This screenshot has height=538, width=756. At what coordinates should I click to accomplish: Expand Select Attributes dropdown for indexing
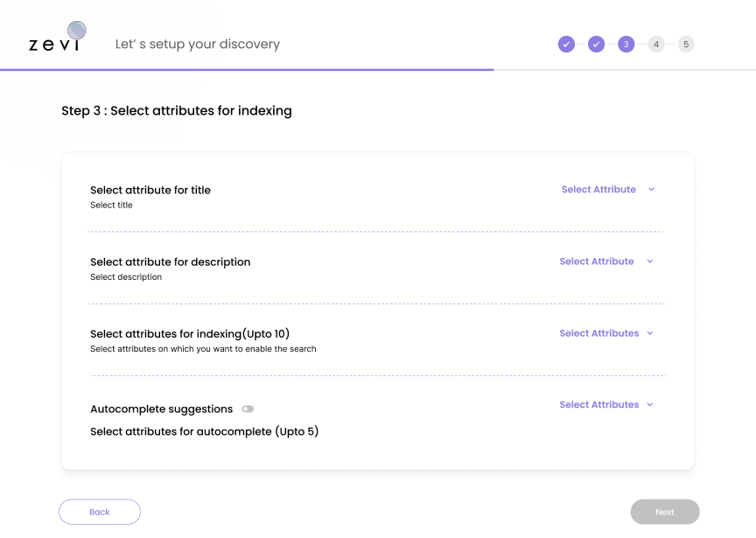(599, 333)
